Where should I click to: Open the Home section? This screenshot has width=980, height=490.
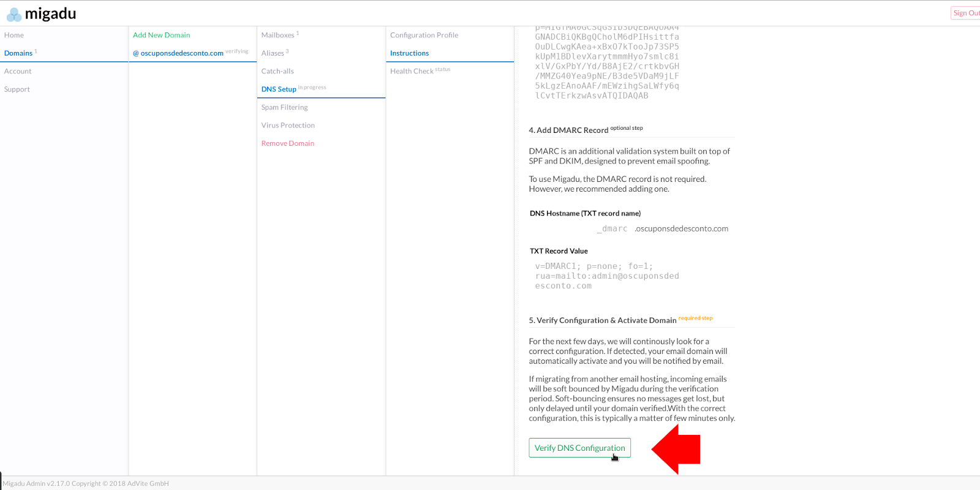[x=14, y=35]
